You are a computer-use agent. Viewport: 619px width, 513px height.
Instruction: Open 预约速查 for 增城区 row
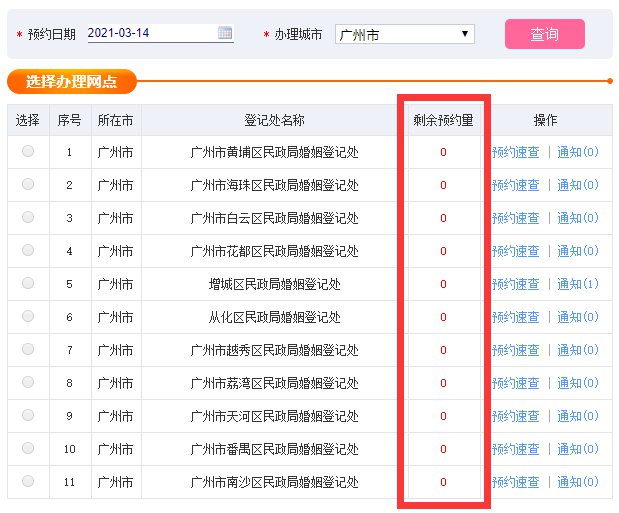pos(516,284)
